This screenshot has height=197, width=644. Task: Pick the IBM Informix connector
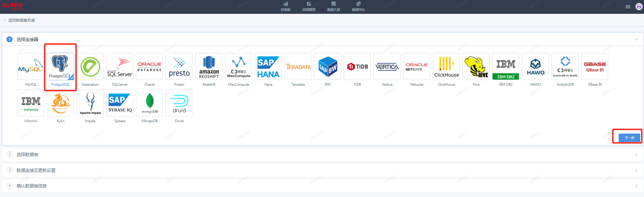coord(31,103)
